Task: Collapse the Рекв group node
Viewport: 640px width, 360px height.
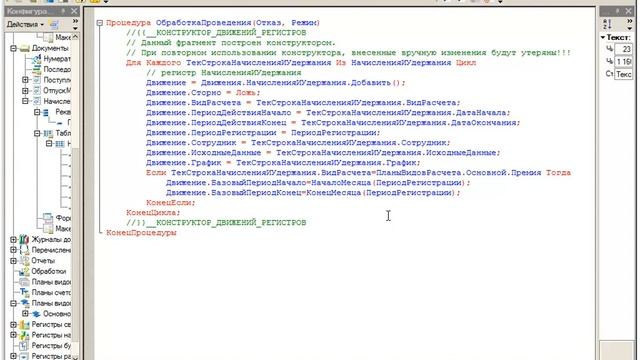Action: pyautogui.click(x=37, y=112)
